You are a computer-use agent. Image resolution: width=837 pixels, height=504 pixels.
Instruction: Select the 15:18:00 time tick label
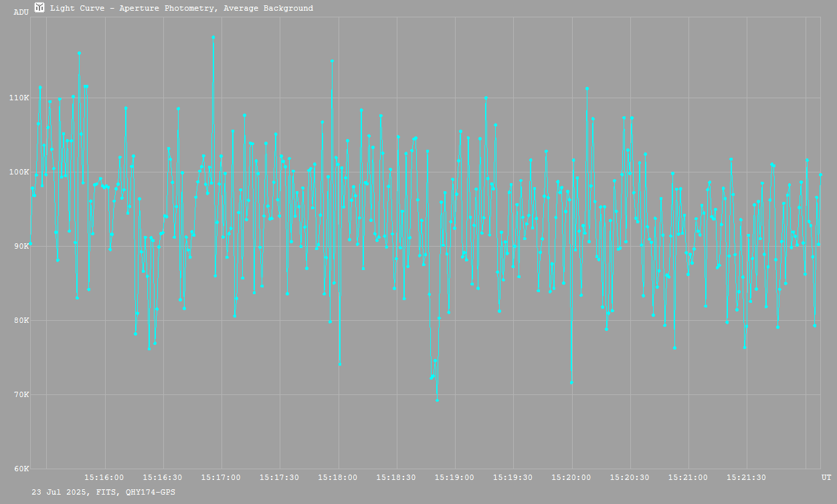(338, 477)
